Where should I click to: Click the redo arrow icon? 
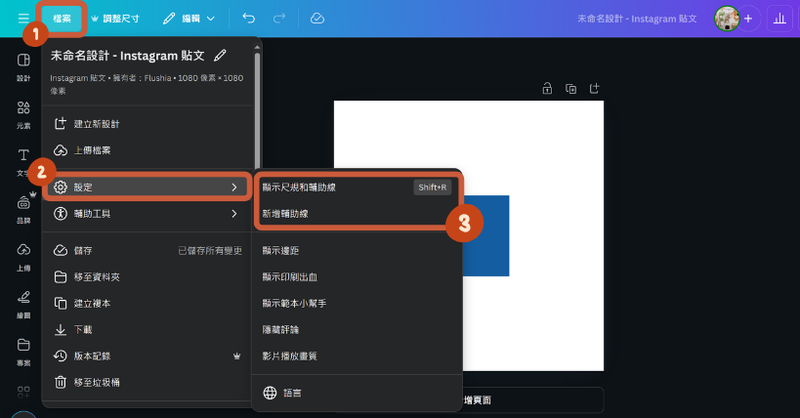pos(279,18)
